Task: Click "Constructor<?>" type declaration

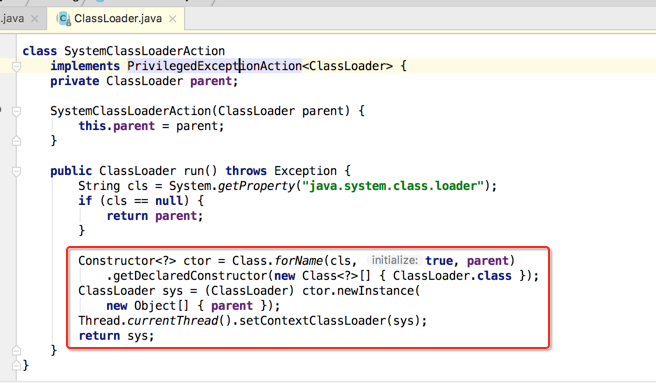Action: point(127,261)
